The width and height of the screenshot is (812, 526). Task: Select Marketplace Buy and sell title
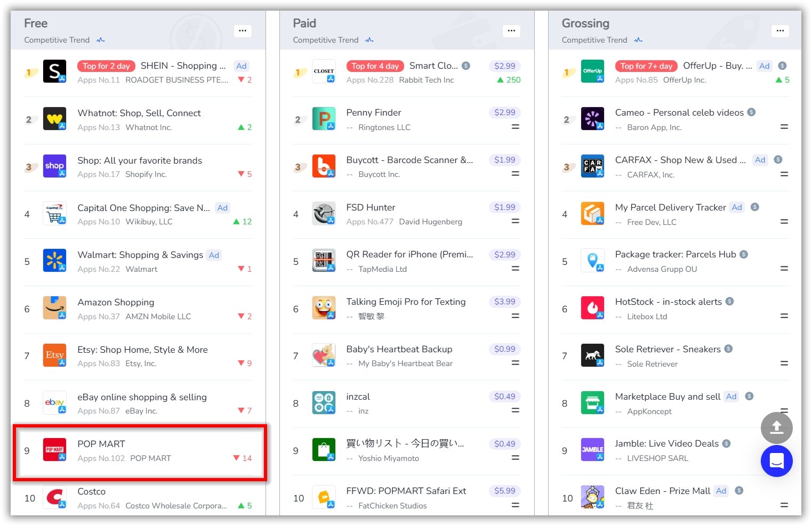pyautogui.click(x=668, y=396)
